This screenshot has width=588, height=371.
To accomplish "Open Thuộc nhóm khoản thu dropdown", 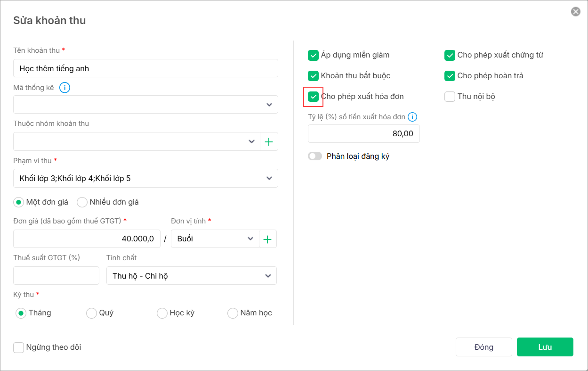I will click(x=137, y=142).
